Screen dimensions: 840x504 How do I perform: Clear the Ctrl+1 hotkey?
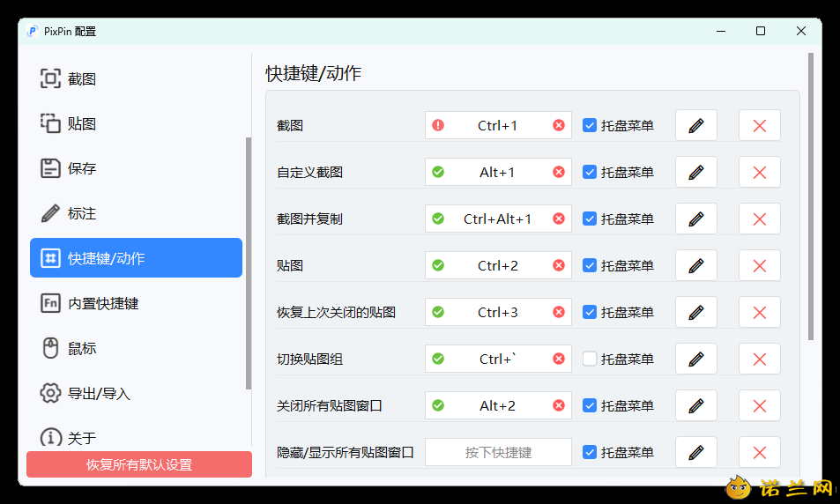[x=559, y=125]
